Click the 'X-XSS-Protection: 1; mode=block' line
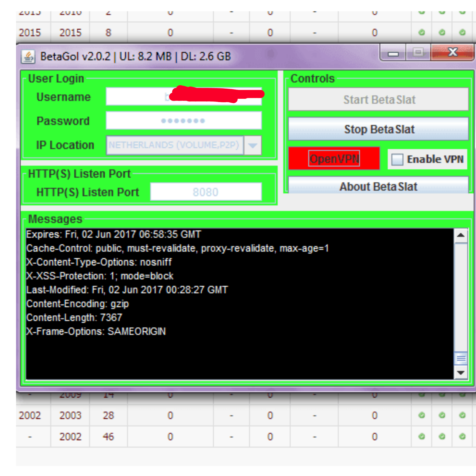 pyautogui.click(x=100, y=276)
